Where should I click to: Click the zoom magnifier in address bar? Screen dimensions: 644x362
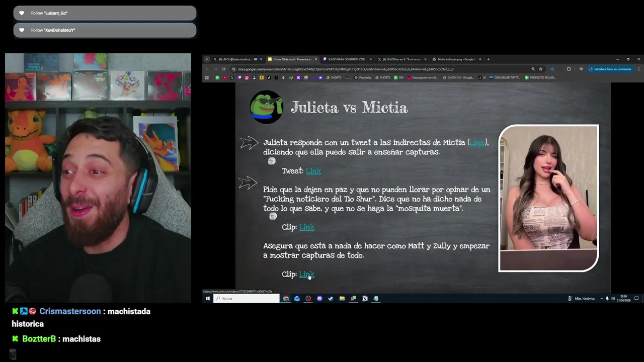(533, 69)
